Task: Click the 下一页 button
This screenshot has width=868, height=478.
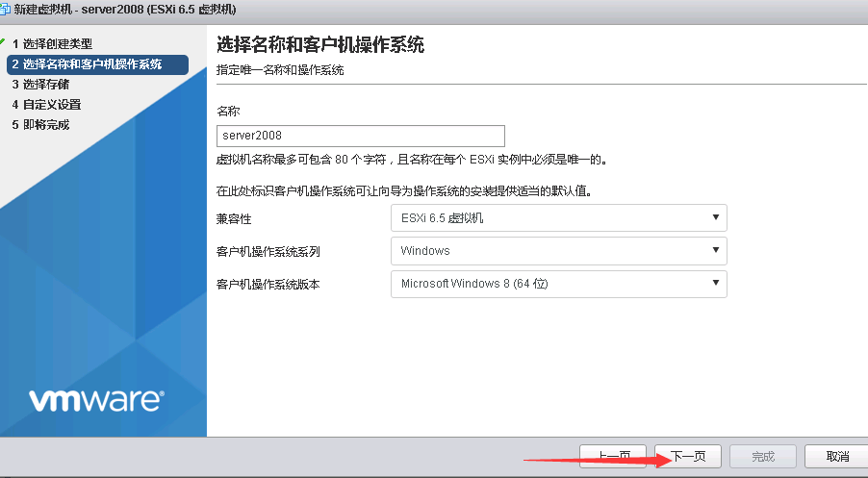Action: pyautogui.click(x=688, y=457)
